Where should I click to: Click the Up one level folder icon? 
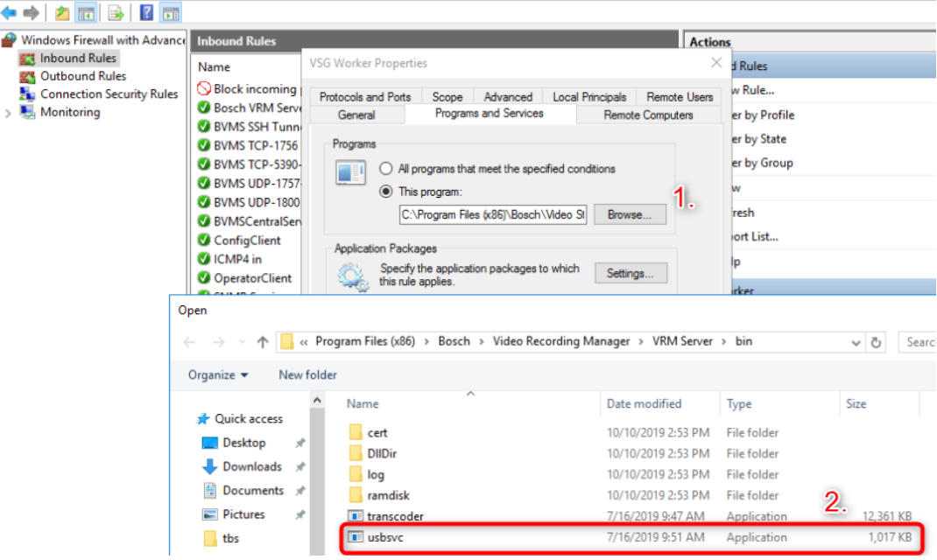(x=62, y=12)
